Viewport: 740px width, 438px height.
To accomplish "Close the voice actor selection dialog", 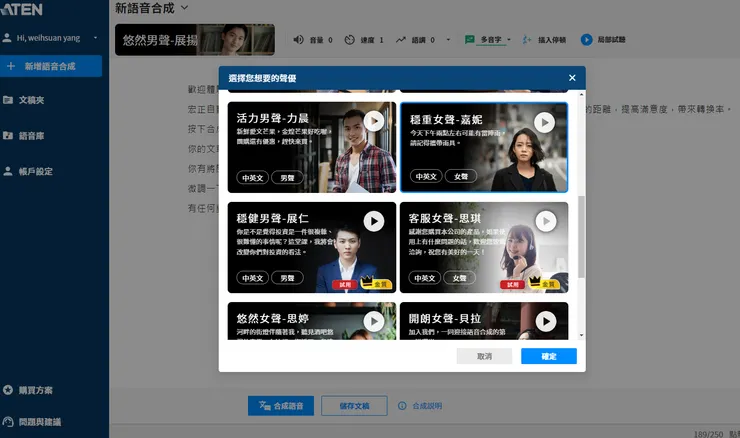I will (x=572, y=78).
